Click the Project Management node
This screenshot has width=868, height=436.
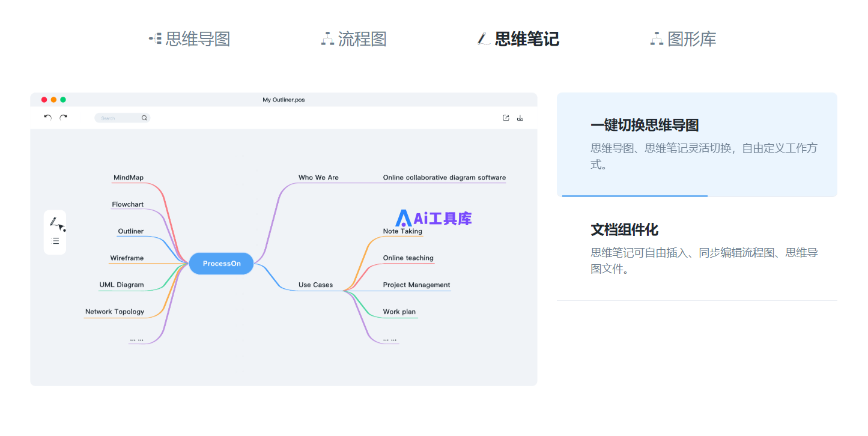pyautogui.click(x=416, y=285)
